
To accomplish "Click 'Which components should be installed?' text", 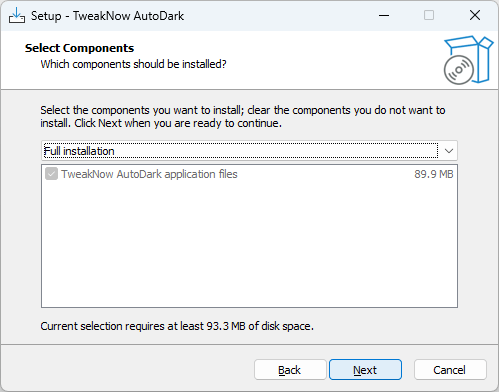I will [x=133, y=64].
